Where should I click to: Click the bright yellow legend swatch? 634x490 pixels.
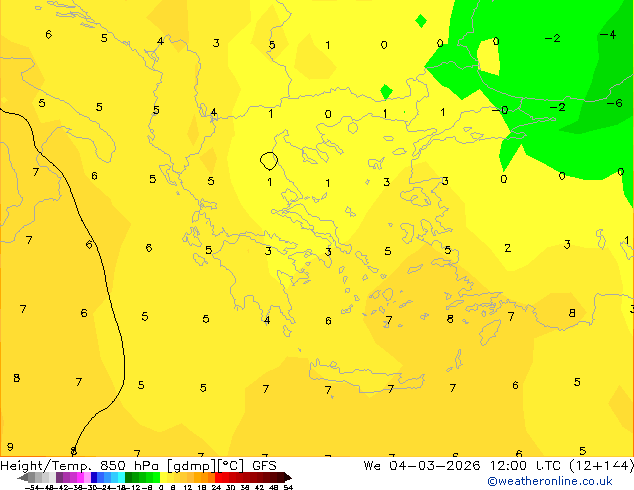(163, 477)
